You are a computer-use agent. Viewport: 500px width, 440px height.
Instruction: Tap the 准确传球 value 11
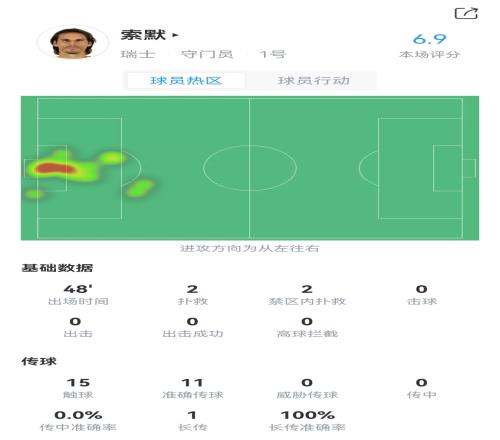pyautogui.click(x=193, y=382)
